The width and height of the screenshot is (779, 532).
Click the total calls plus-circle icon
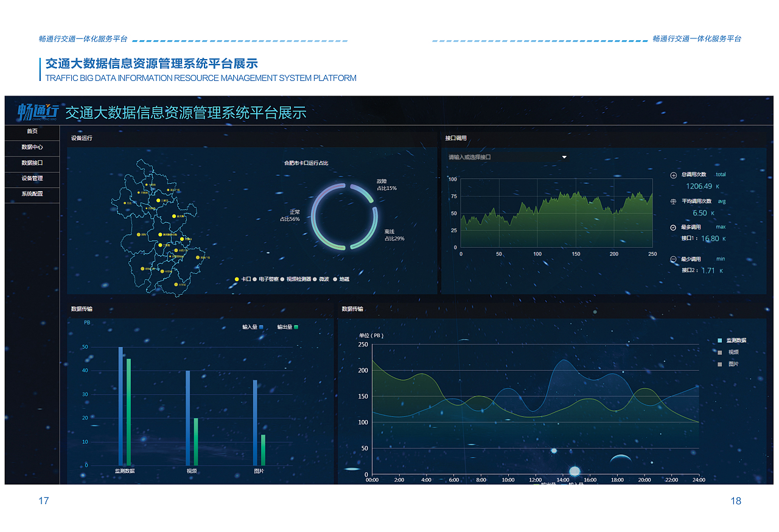click(673, 175)
